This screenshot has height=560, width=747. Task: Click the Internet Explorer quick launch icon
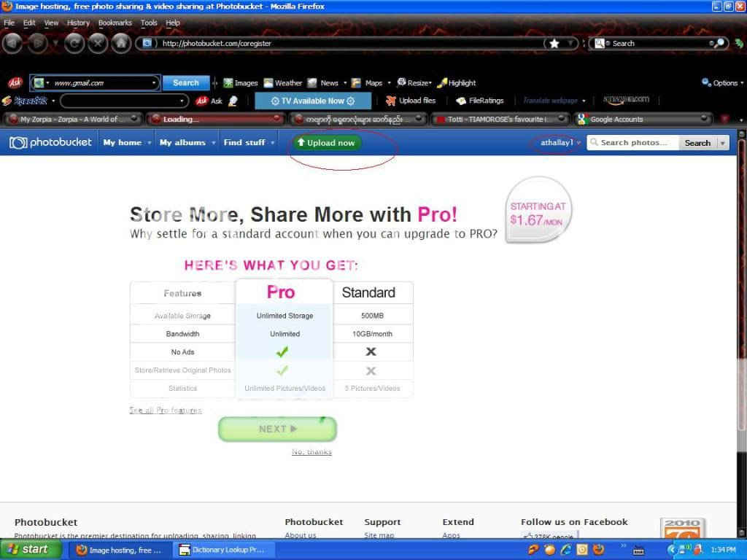tap(565, 550)
